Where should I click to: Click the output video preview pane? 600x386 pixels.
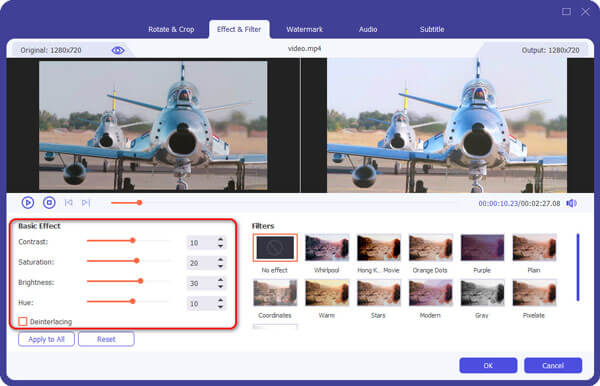447,125
